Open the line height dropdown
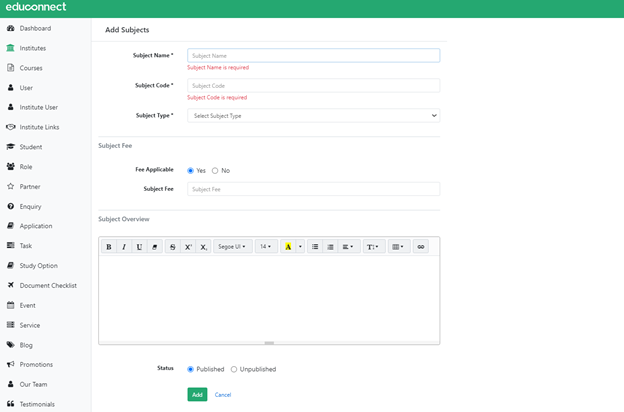Viewport: 624px width, 412px height. [374, 247]
